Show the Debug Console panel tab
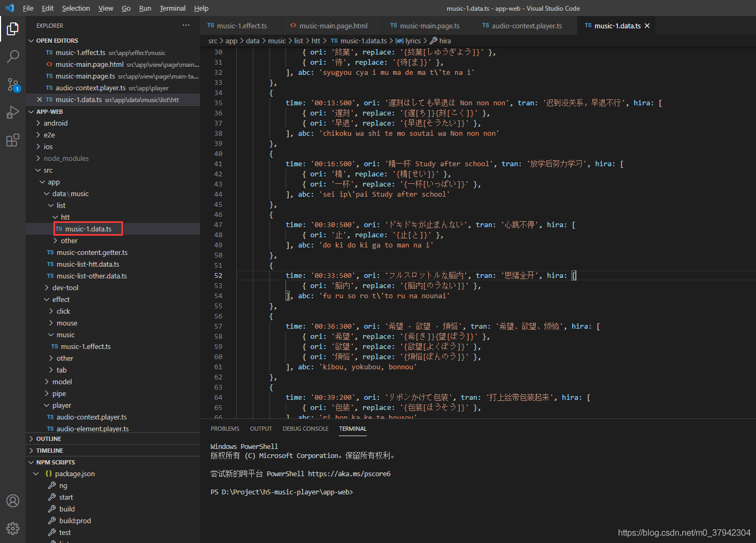 coord(306,429)
